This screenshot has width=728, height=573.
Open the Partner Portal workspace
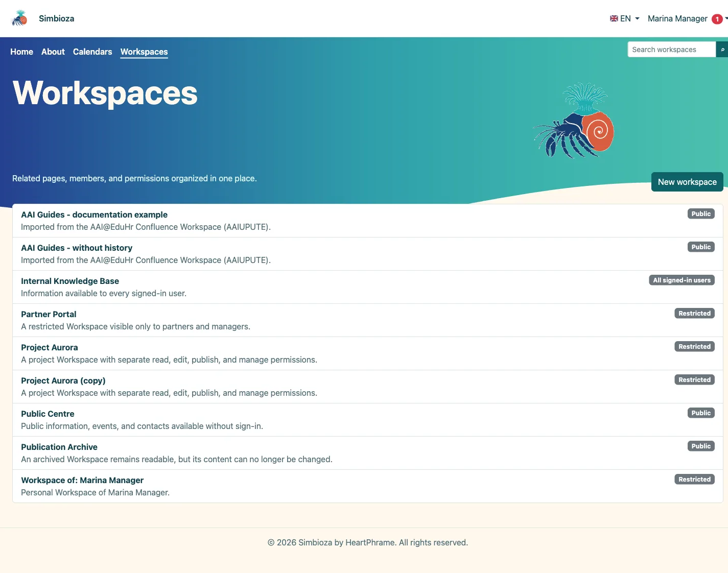49,314
